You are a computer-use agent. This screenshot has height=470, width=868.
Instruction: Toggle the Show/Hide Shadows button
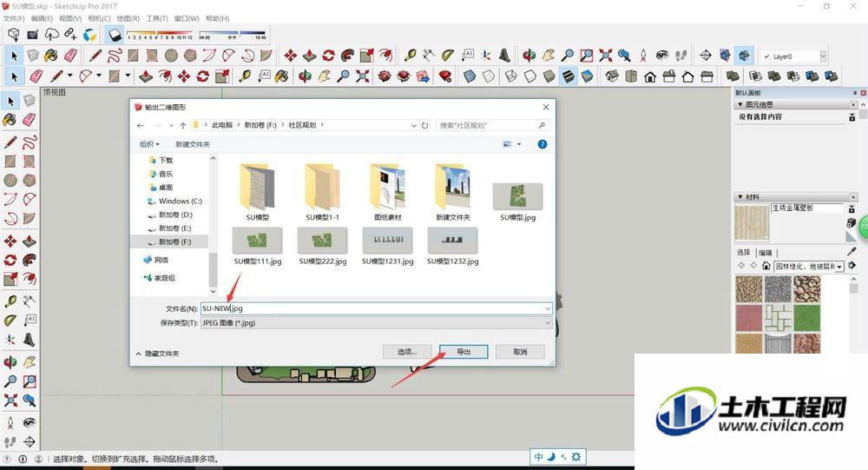(115, 35)
